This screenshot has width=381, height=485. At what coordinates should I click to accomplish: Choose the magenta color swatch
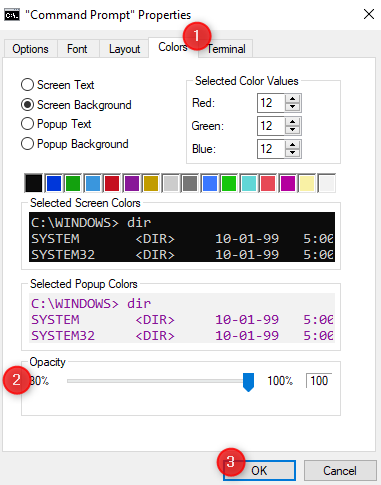click(x=288, y=183)
